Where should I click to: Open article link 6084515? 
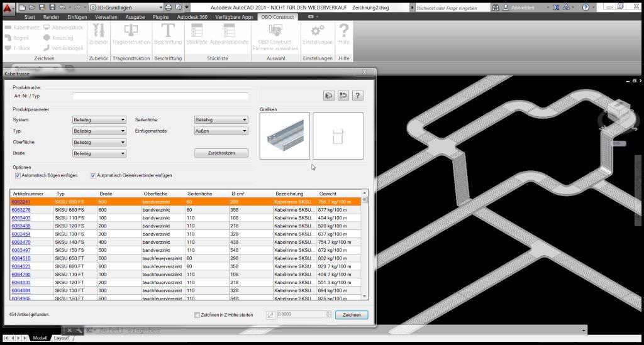coord(21,258)
